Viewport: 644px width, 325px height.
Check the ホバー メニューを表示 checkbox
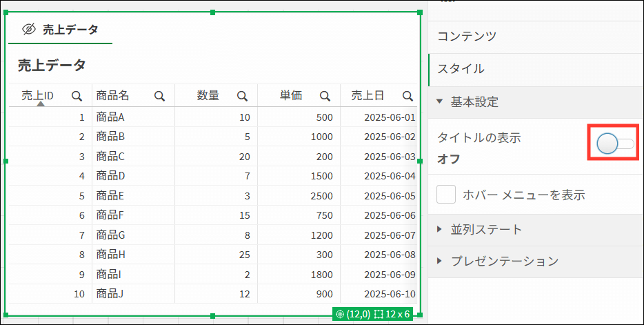[446, 195]
